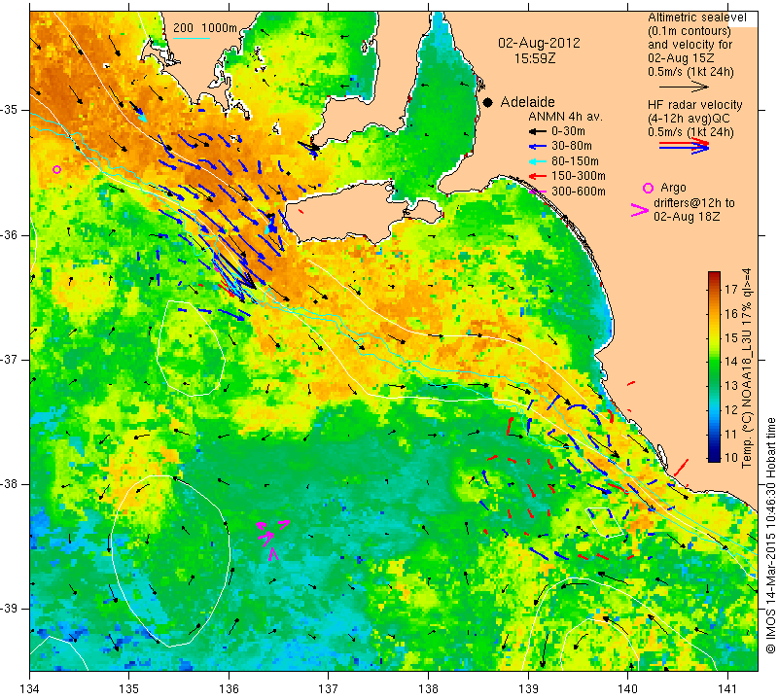778x700 pixels.
Task: Click the magenta Argo circle in legend
Action: pos(648,188)
